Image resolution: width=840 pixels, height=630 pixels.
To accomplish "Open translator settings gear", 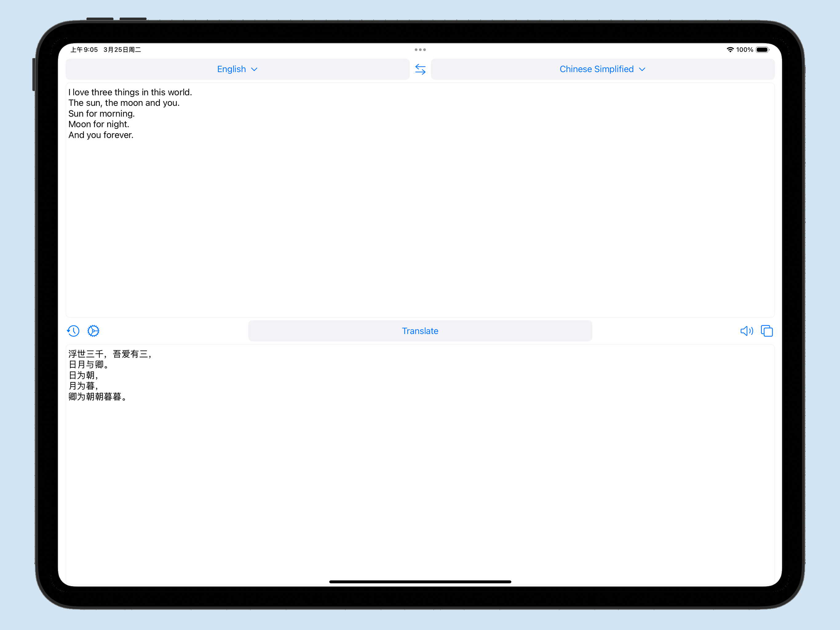I will pos(93,331).
